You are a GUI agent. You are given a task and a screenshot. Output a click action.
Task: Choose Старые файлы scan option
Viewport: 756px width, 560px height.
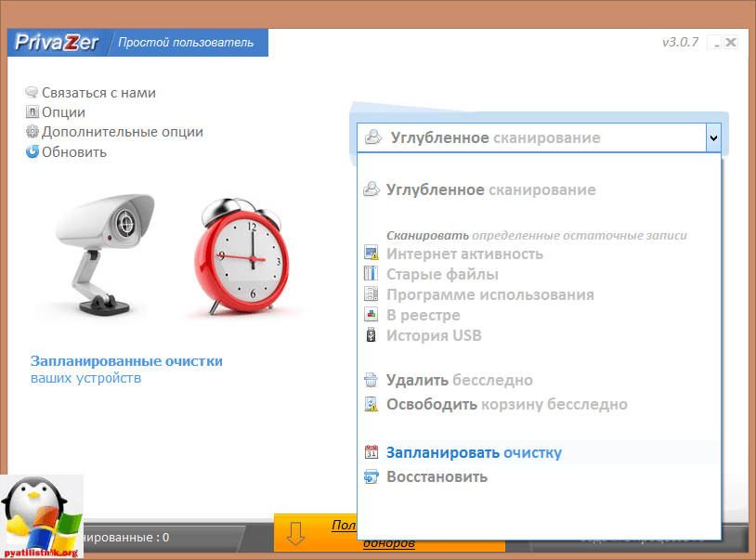442,274
